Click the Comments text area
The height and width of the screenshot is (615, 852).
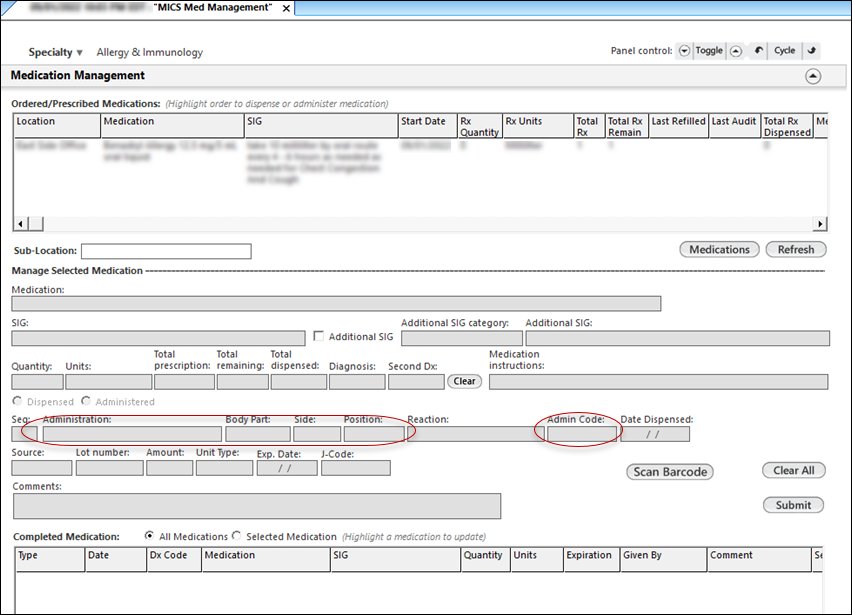(257, 506)
